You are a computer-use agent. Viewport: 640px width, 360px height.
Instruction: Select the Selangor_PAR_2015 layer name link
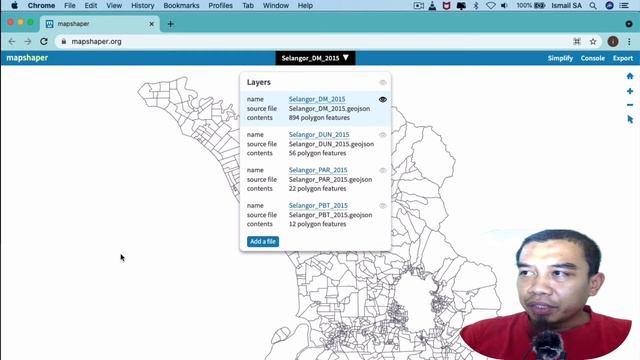click(318, 170)
